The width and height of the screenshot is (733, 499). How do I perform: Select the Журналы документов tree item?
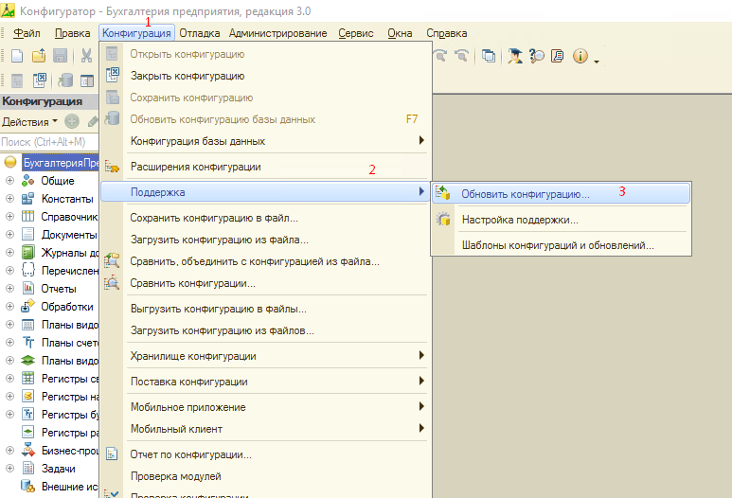click(70, 253)
